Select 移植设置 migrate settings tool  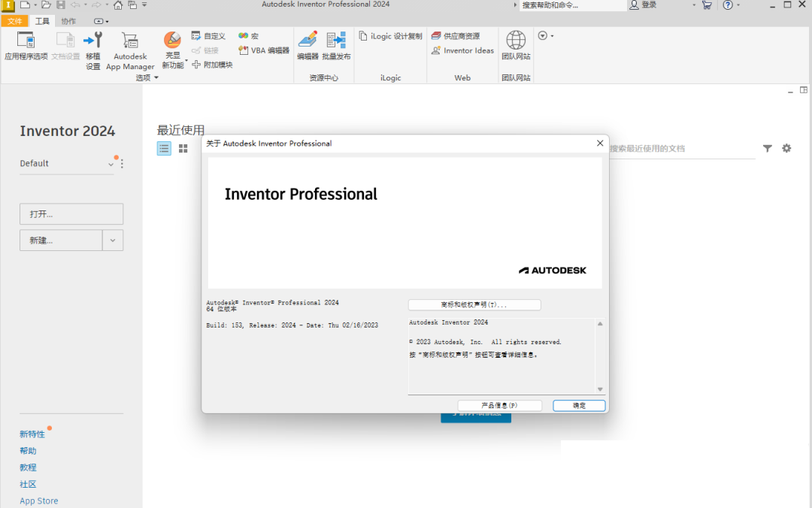92,49
